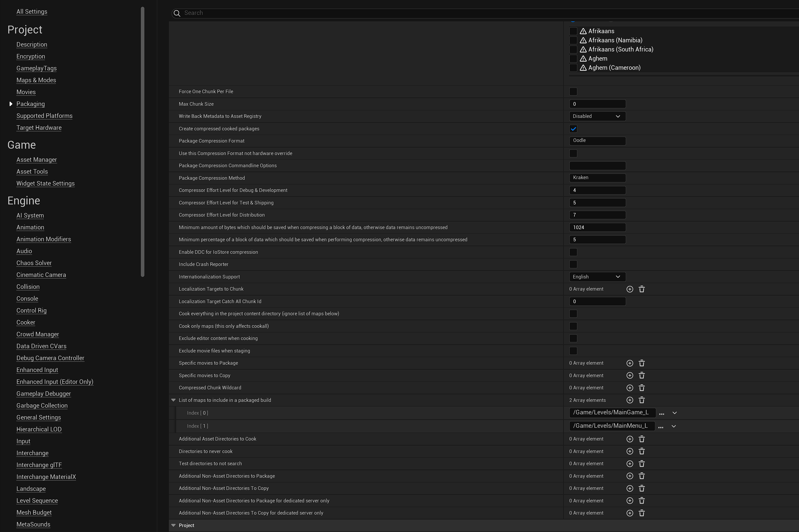Enable Force One Chunk Per File
The width and height of the screenshot is (799, 532).
pos(574,91)
